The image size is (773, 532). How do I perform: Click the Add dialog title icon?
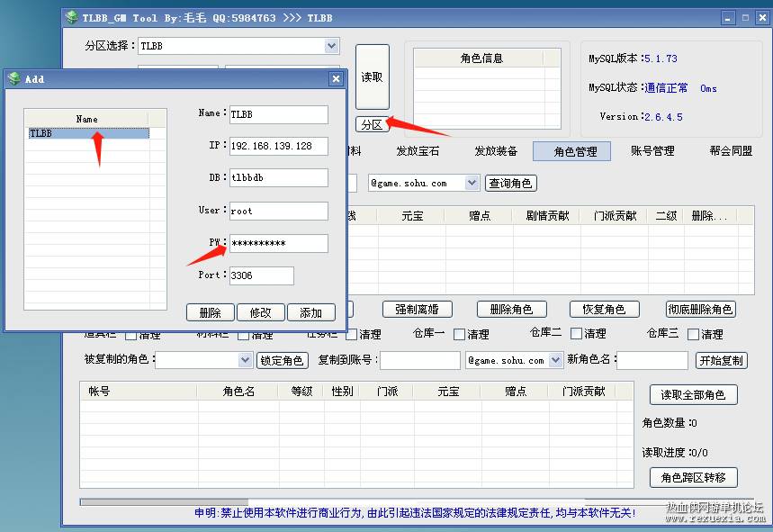[x=14, y=79]
